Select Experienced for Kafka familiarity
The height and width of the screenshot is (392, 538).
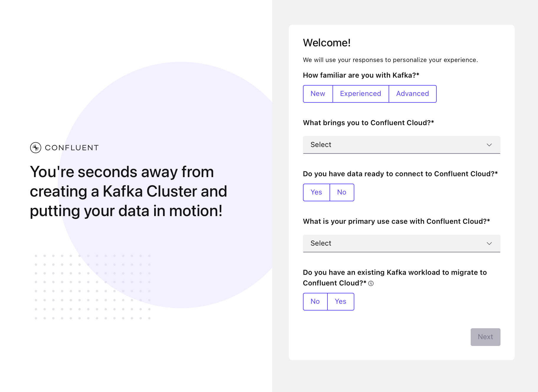[x=361, y=94]
